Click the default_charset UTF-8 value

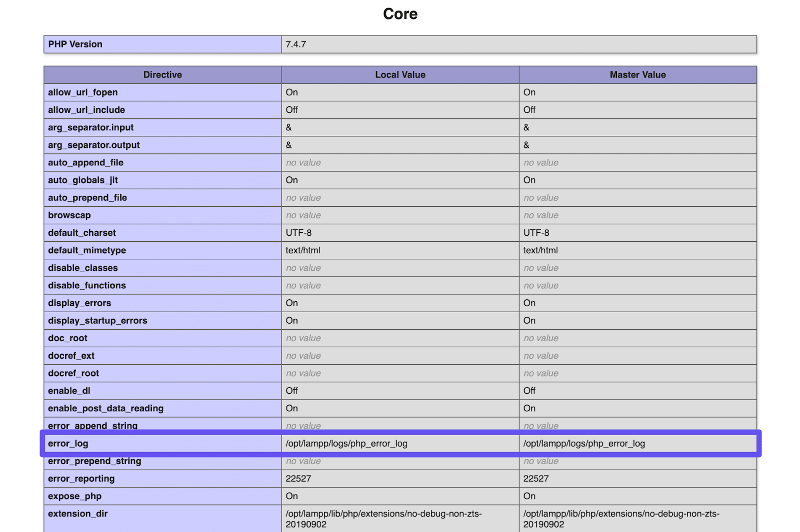tap(298, 233)
